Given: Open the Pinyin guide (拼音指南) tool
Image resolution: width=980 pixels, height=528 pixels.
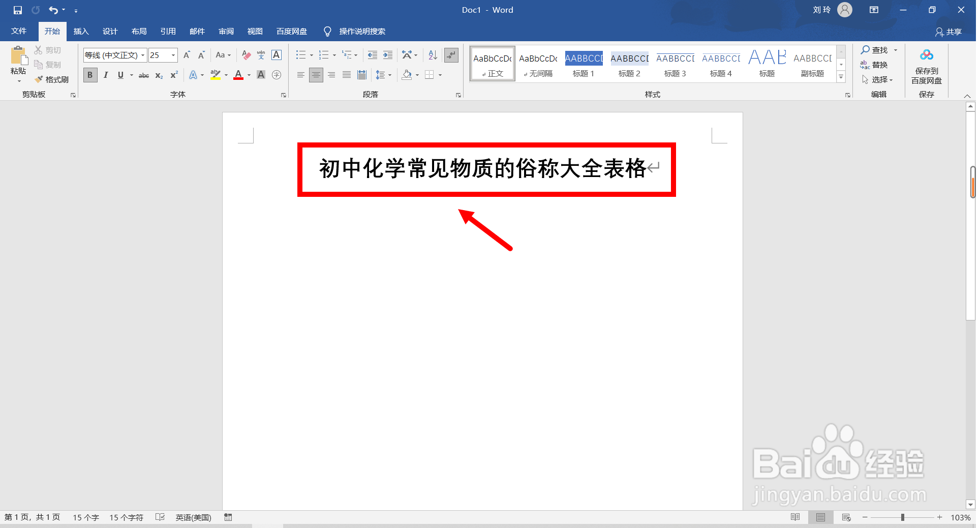Looking at the screenshot, I should coord(261,55).
